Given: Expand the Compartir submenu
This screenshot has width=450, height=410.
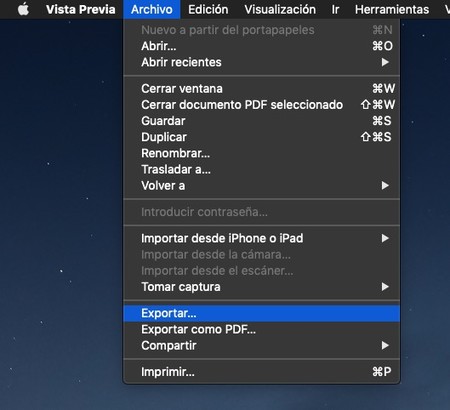Looking at the screenshot, I should 262,346.
